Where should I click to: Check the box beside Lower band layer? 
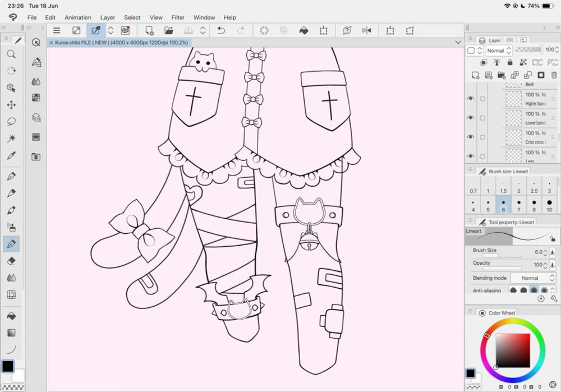[x=482, y=118]
